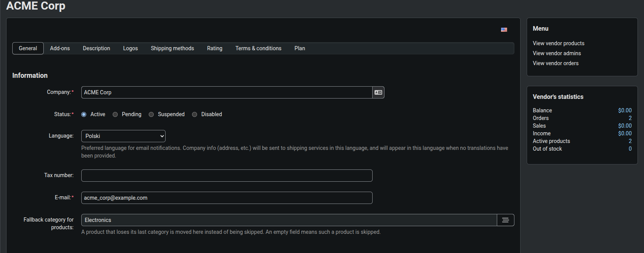Focus the E-mail input field

tap(227, 198)
